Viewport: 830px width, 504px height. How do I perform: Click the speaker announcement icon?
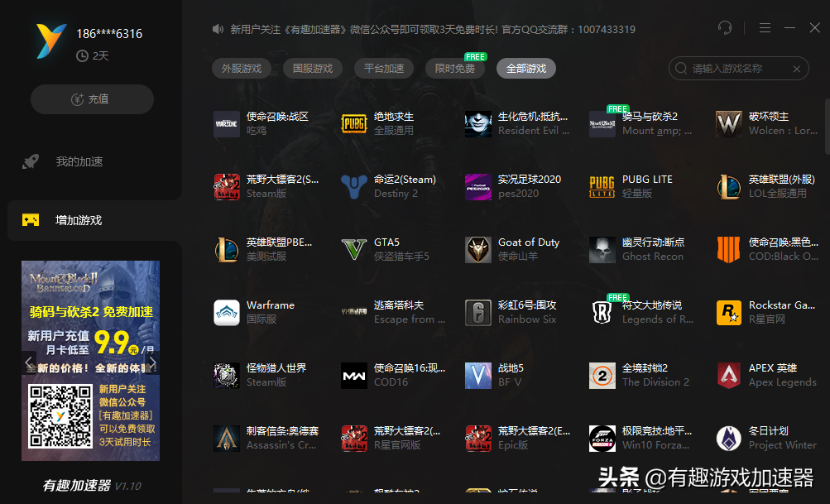[218, 29]
